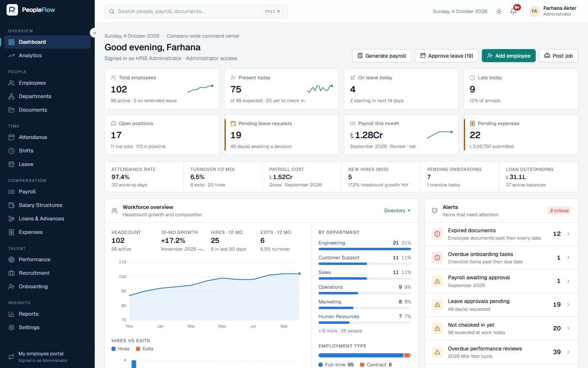Image resolution: width=588 pixels, height=368 pixels.
Task: Click Approve leave (19) button
Action: (x=447, y=56)
